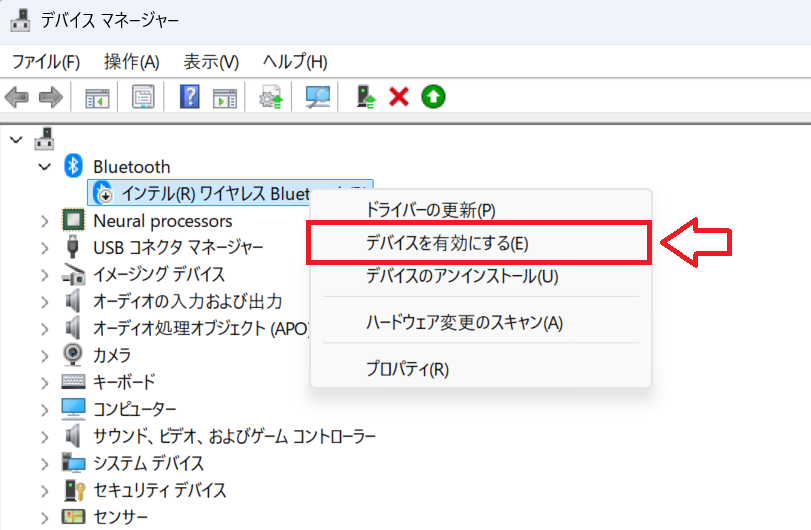
Task: Click the オーディオの入力および出力 speaker icon
Action: [73, 301]
